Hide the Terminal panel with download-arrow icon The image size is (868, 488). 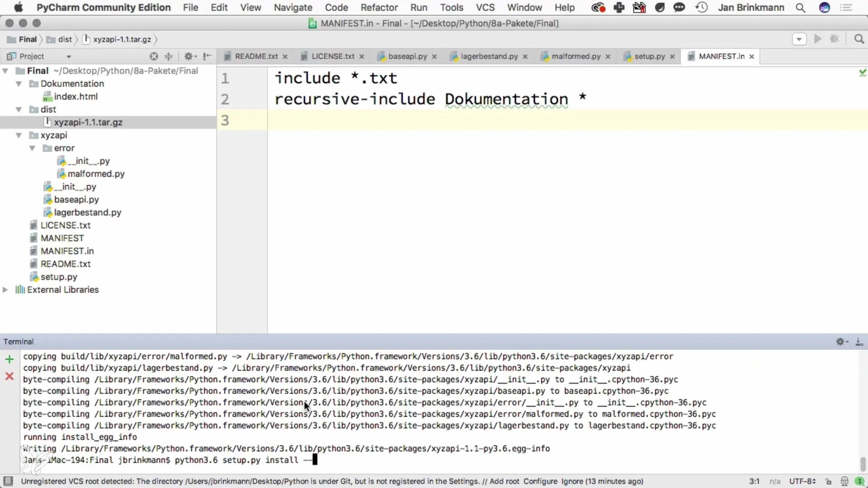tap(859, 342)
